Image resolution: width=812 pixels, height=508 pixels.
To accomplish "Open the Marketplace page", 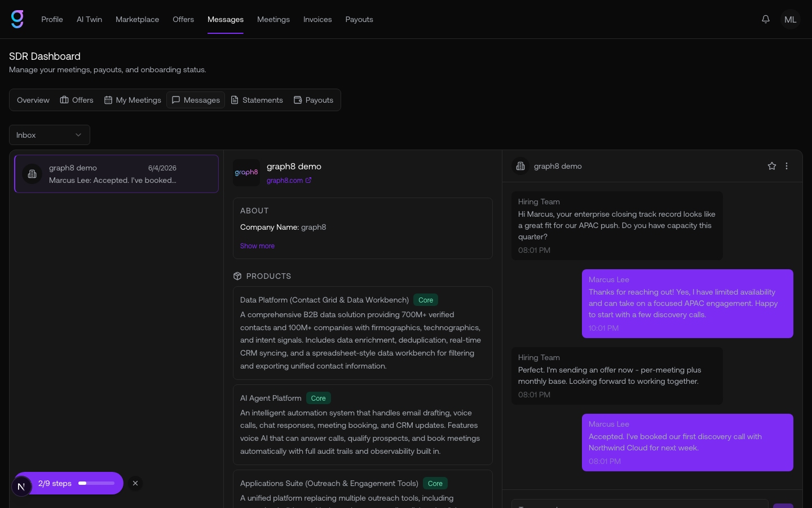I will (137, 19).
